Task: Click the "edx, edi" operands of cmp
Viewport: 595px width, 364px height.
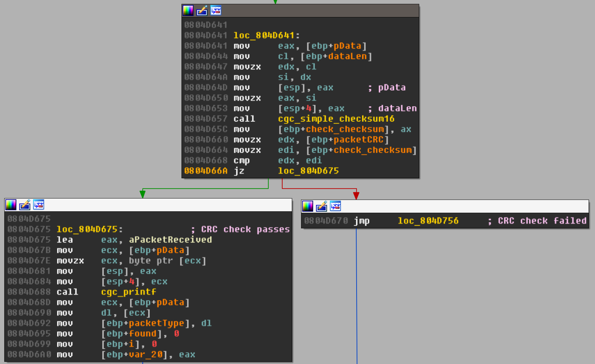Action: coord(300,160)
